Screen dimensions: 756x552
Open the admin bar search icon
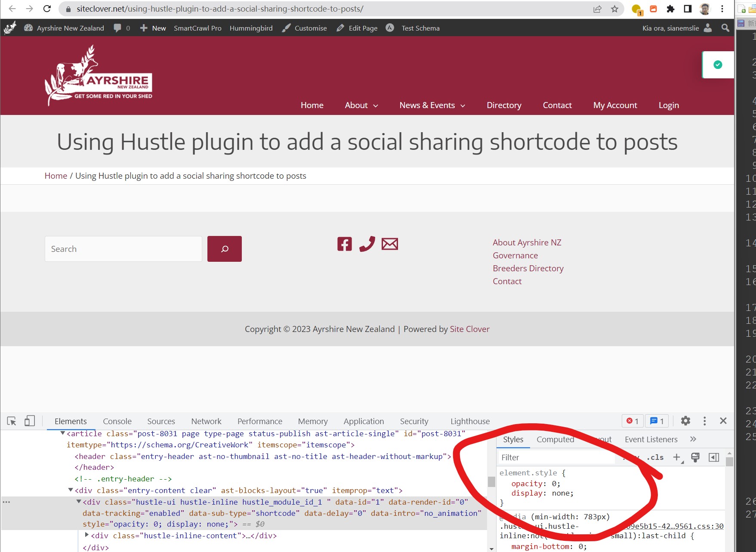click(725, 28)
